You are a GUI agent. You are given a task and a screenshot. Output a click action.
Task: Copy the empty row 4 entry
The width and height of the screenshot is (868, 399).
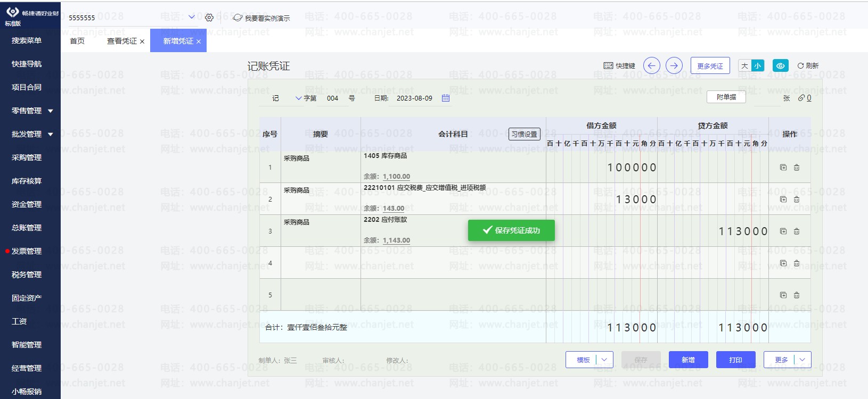click(x=783, y=263)
